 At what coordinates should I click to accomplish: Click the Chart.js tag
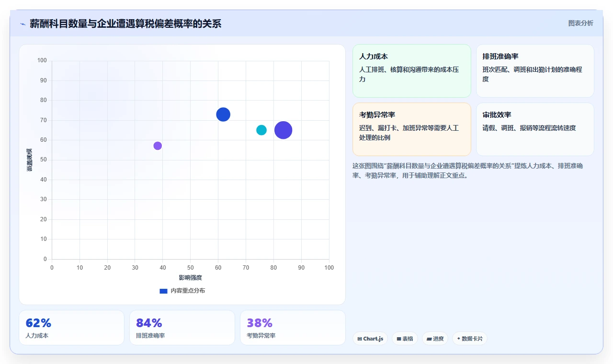370,339
